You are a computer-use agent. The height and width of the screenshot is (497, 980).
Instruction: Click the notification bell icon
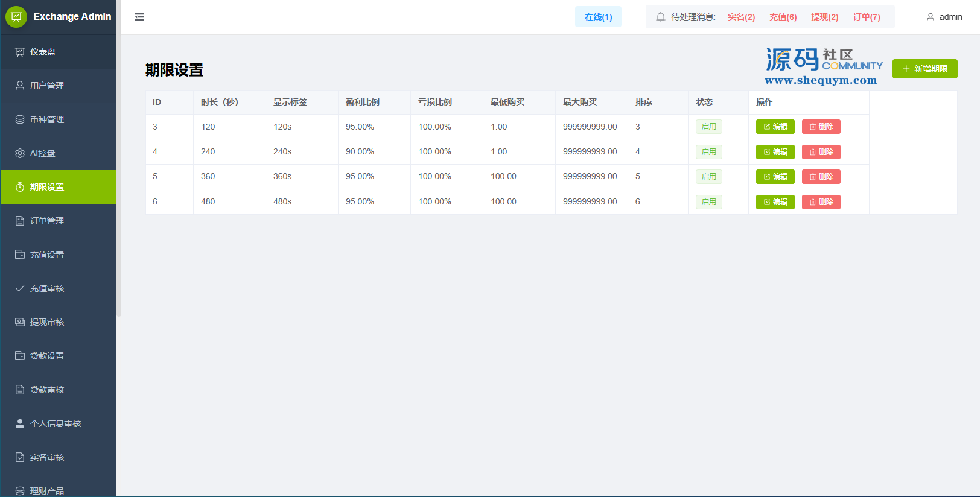point(661,17)
